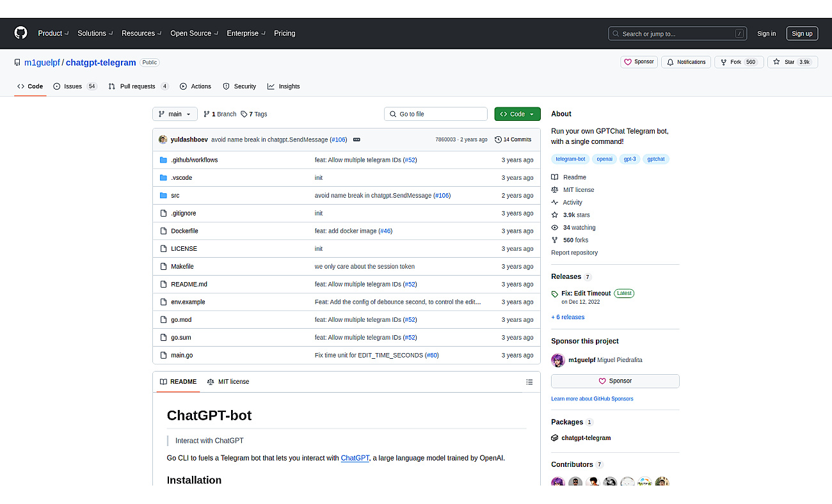
Task: View the 14 Commits history
Action: (513, 139)
